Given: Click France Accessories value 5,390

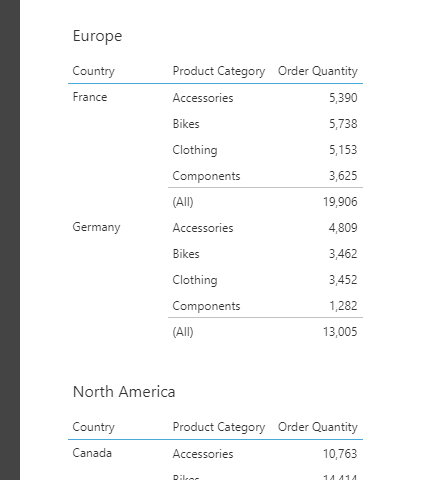Looking at the screenshot, I should 343,98.
